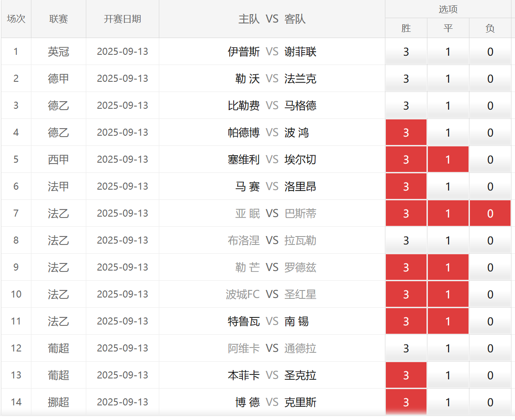Click the 主队 VS 客队 header

pos(272,19)
